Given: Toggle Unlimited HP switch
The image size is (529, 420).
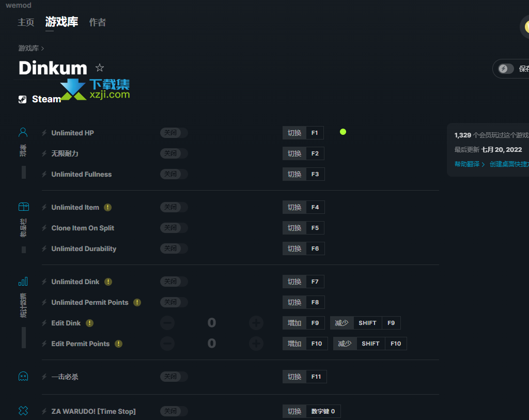Looking at the screenshot, I should point(174,133).
